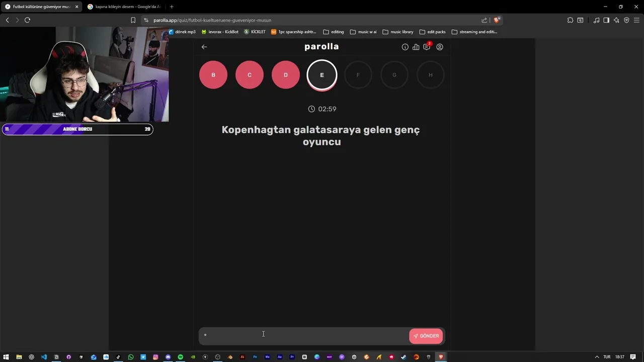
Task: Open the Brave Leo AI sparkle icon
Action: tap(616, 20)
